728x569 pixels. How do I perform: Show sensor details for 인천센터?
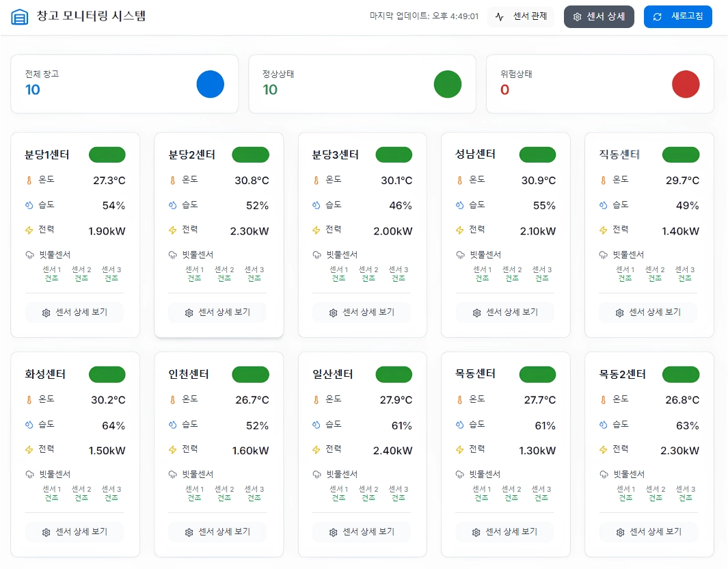click(217, 532)
